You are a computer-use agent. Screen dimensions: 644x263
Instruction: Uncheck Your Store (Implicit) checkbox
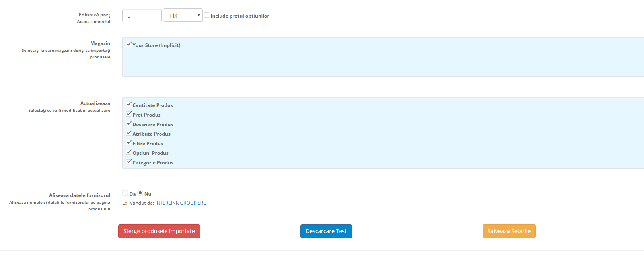click(x=129, y=45)
